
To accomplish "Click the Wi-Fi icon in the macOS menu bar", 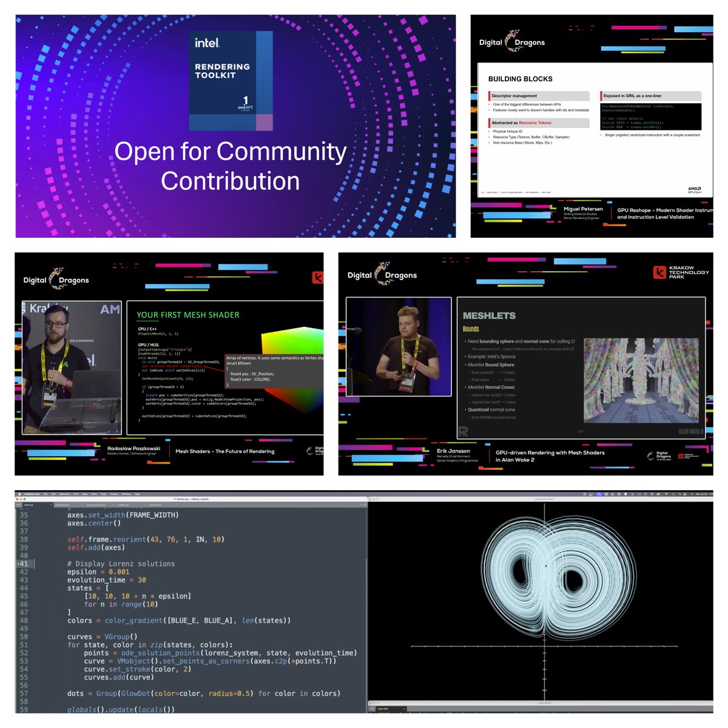I will tap(666, 494).
